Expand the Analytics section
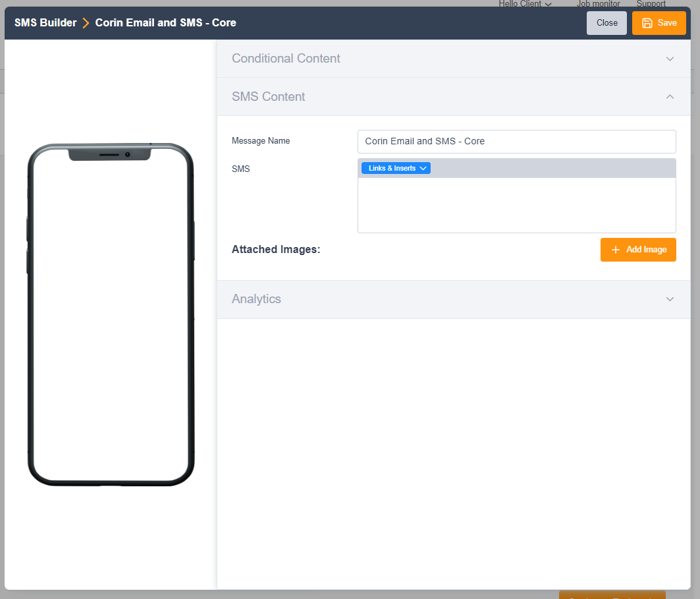 pos(256,299)
